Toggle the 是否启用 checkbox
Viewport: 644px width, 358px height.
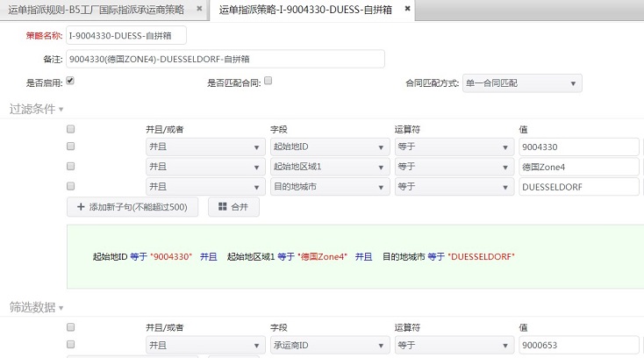(x=70, y=81)
